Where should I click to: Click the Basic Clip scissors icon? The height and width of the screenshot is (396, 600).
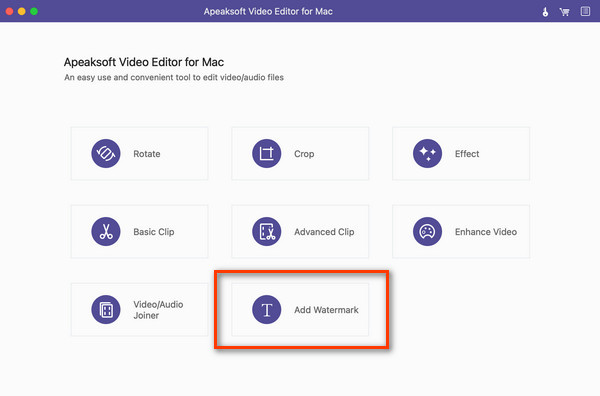pos(106,232)
